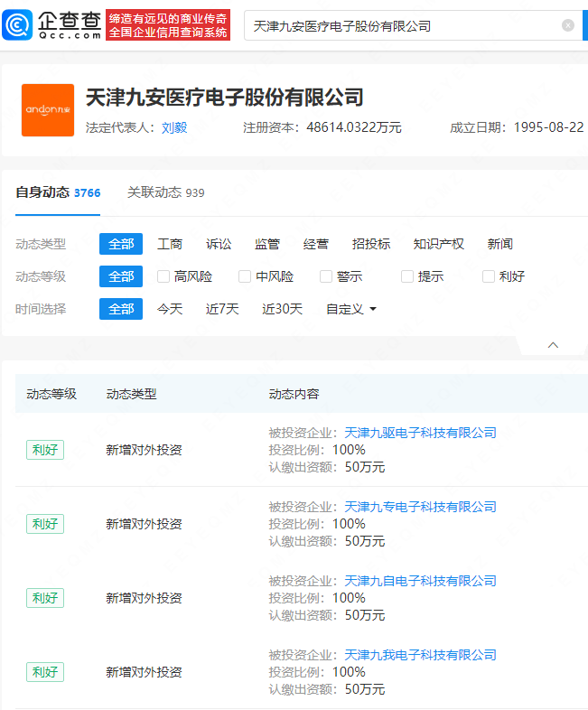Filter dynamic type by 监管

pos(267,244)
